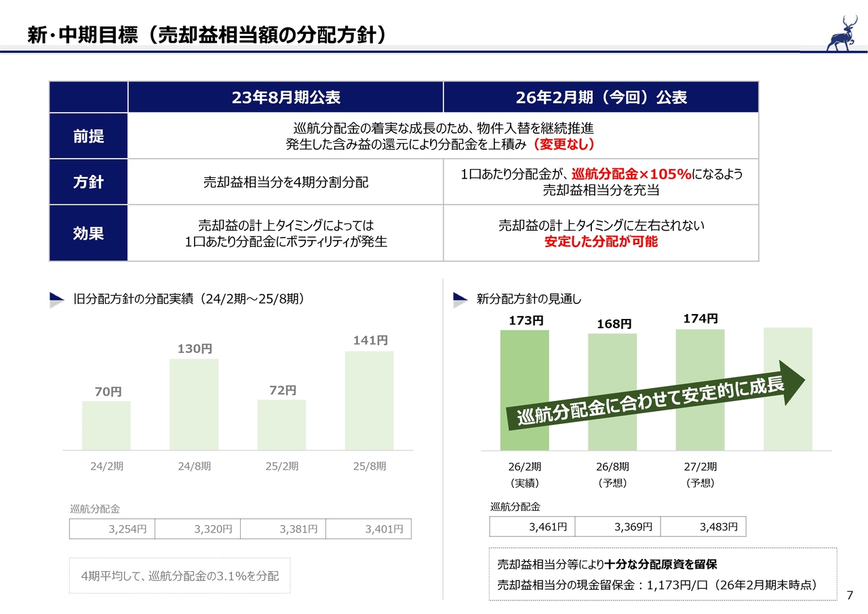
Task: Select the 141円 bar for 25/8期
Action: [369, 400]
